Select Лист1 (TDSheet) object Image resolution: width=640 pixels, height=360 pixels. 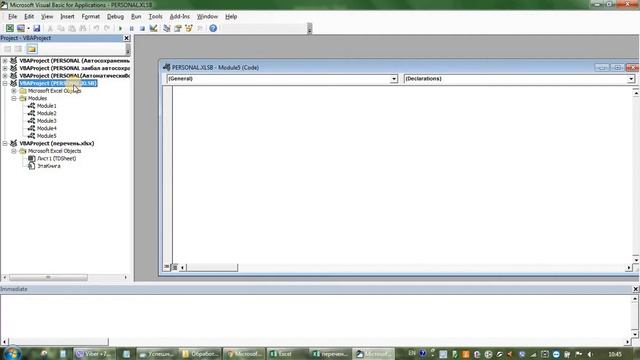[x=56, y=158]
